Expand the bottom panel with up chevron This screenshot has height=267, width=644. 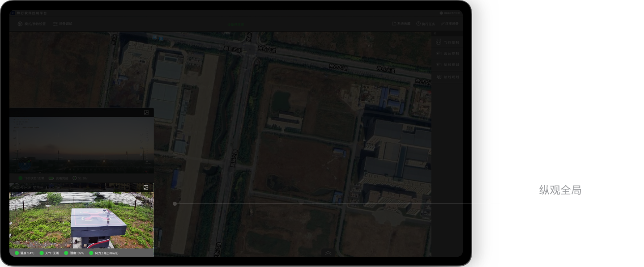328,253
